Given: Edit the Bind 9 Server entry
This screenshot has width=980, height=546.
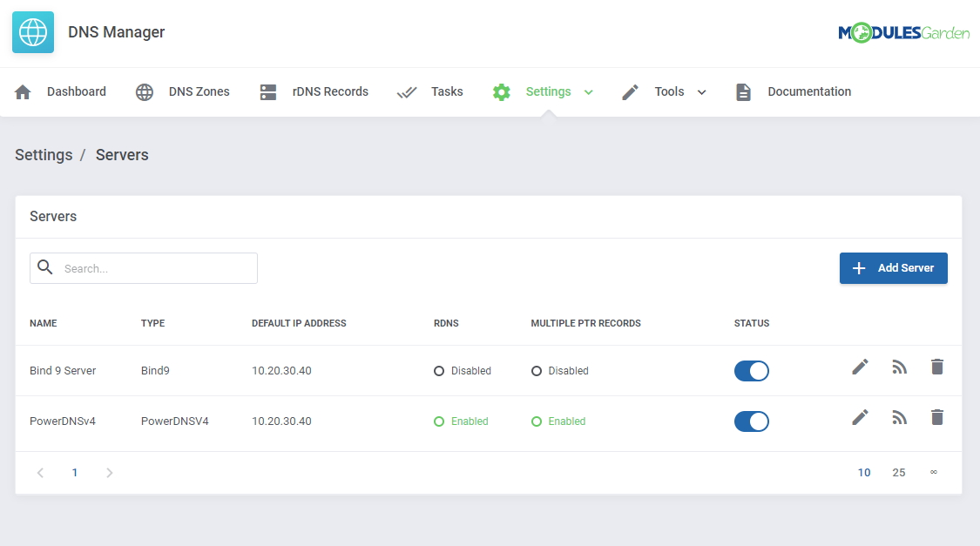Looking at the screenshot, I should pos(860,367).
